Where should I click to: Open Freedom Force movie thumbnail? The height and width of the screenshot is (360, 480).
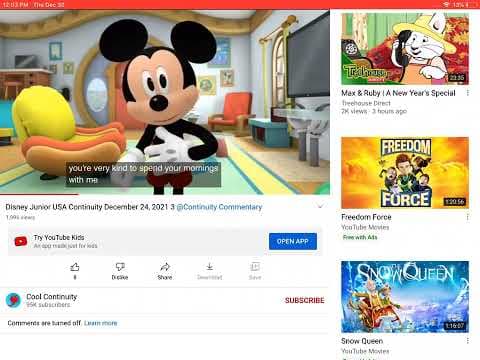coord(405,173)
